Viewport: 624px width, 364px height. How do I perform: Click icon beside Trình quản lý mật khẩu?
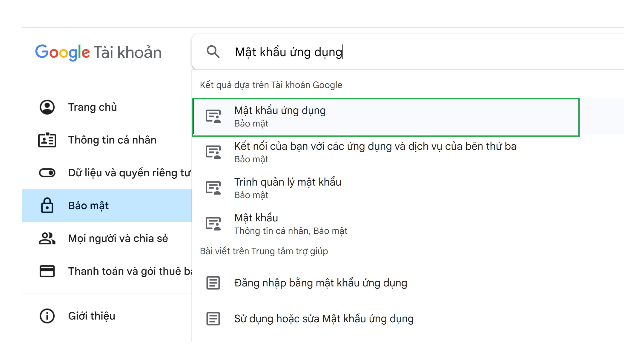(213, 188)
